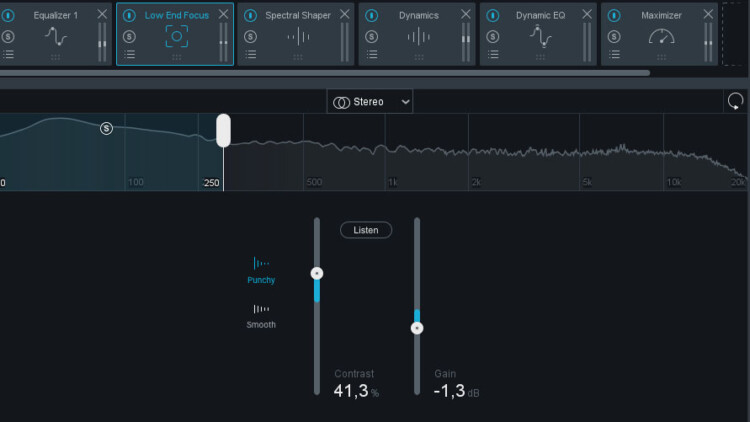Click the Contrast slider handle

coord(317,273)
